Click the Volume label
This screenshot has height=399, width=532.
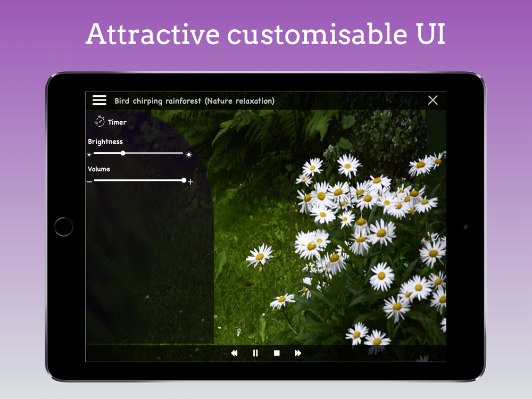coord(99,169)
